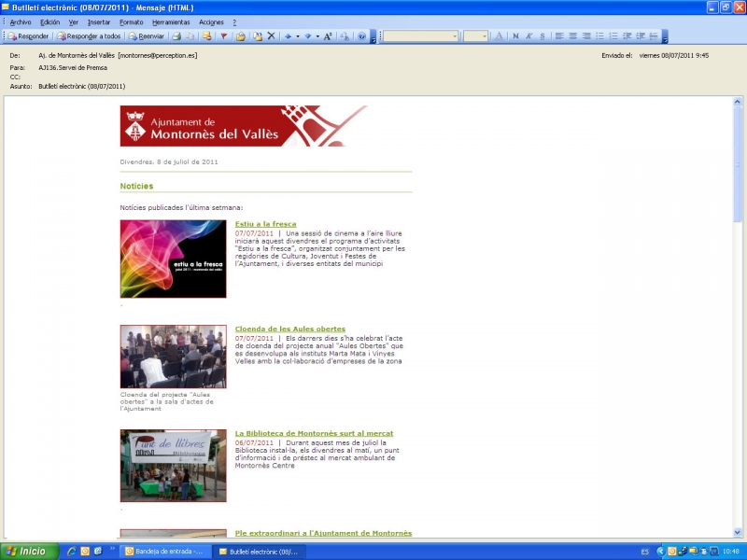Click the message scrollbar down arrow
The image size is (747, 560).
click(738, 532)
